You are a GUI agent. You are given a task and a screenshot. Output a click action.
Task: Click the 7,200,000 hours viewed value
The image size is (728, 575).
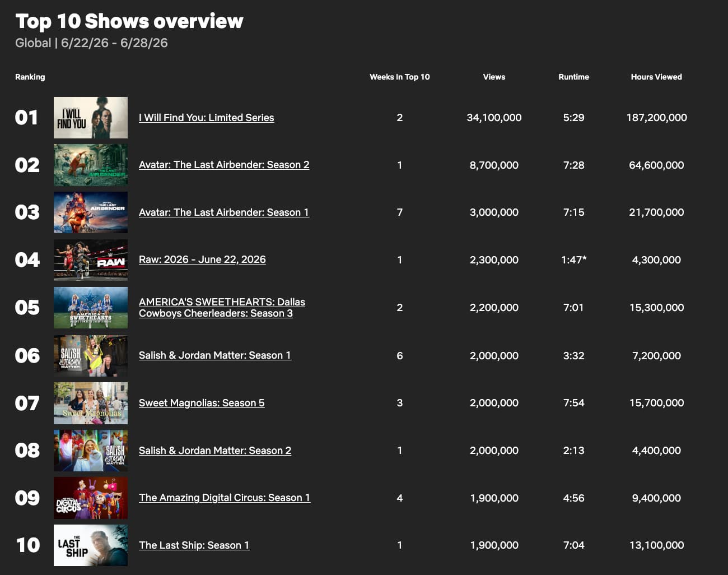pyautogui.click(x=656, y=356)
